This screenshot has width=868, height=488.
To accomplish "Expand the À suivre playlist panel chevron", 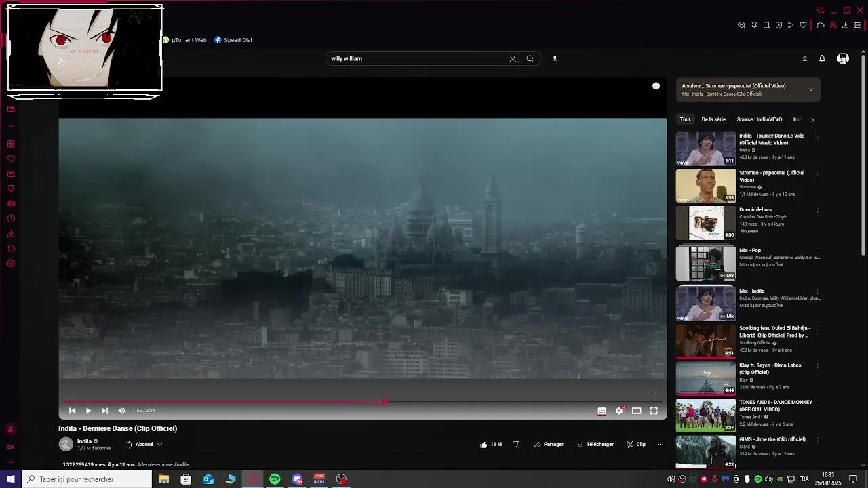I will pos(811,89).
